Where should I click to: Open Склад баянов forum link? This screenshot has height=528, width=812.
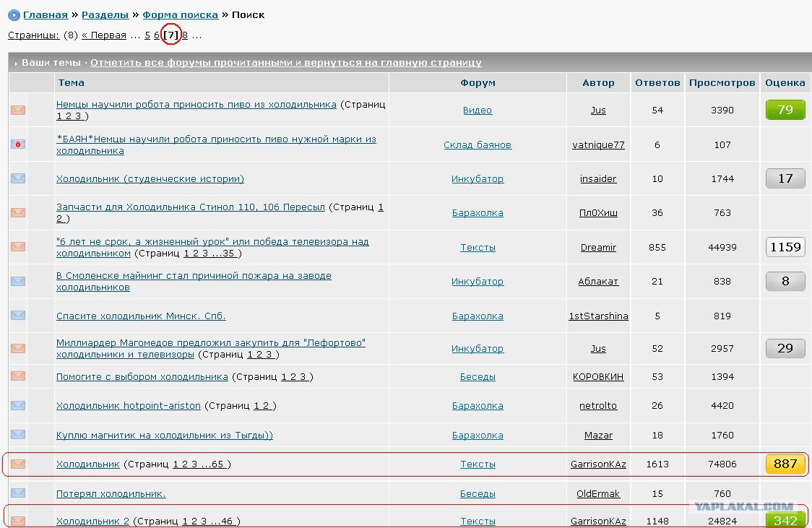coord(478,145)
